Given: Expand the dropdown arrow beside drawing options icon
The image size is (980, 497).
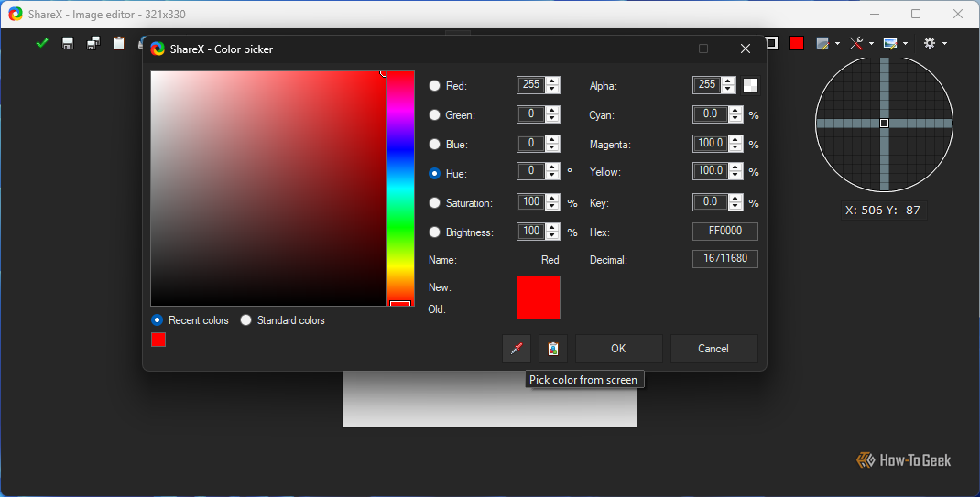Looking at the screenshot, I should click(x=837, y=44).
